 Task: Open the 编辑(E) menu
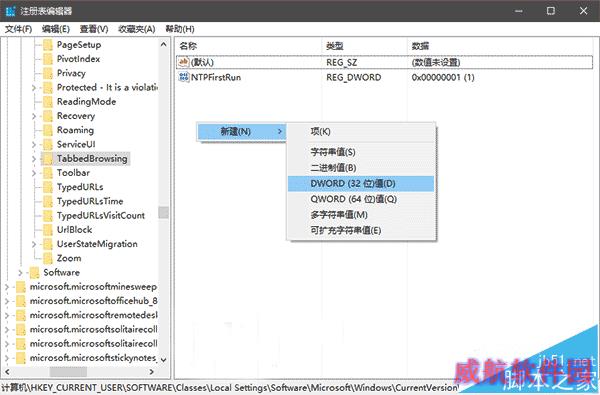click(55, 29)
